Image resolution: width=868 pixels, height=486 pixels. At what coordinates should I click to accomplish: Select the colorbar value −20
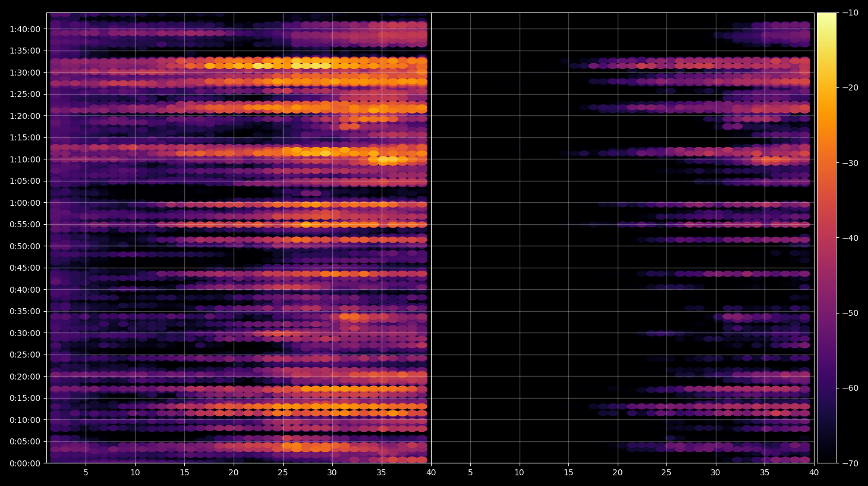tap(850, 87)
